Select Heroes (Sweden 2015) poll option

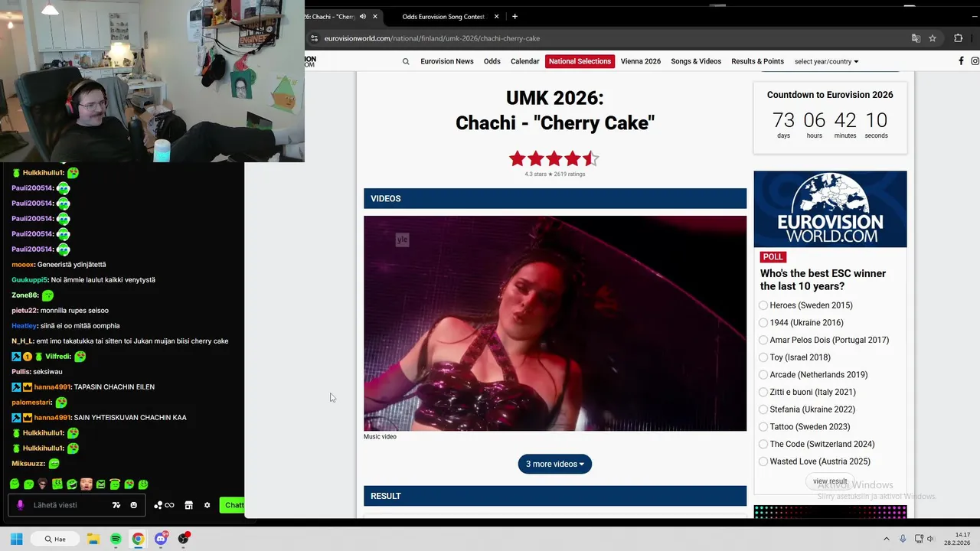pyautogui.click(x=763, y=305)
